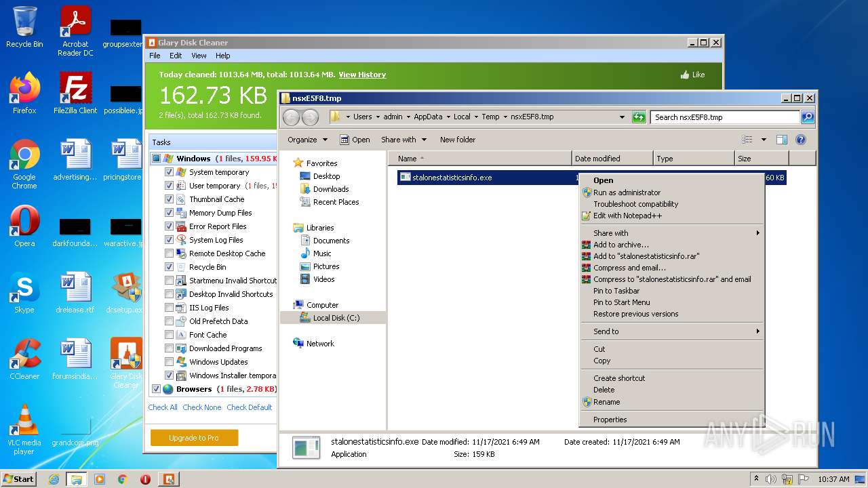Viewport: 868px width, 488px height.
Task: Click the Glary Disk Cleaner taskbar icon
Action: point(168,479)
